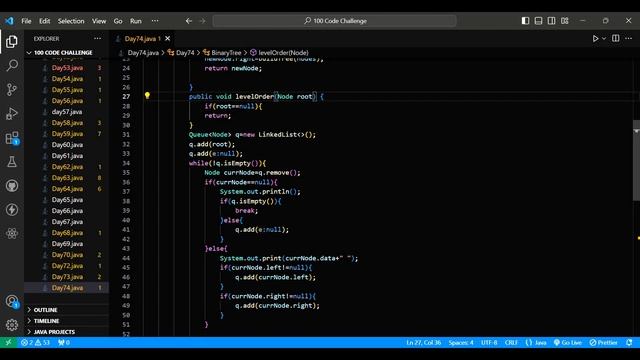Open Customize Layout icon
The width and height of the screenshot is (640, 360).
[565, 21]
